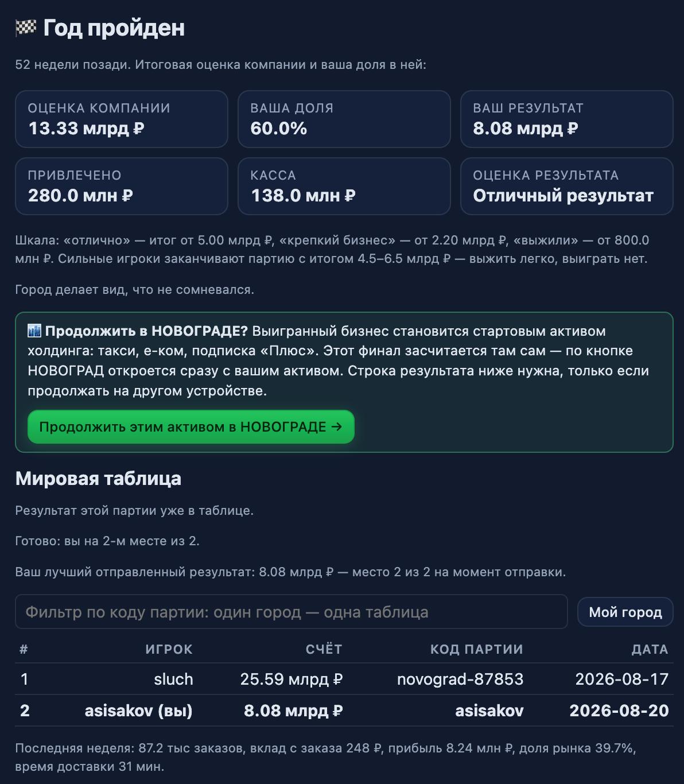Image resolution: width=684 pixels, height=784 pixels.
Task: Click the «Мой город» button
Action: [x=625, y=612]
